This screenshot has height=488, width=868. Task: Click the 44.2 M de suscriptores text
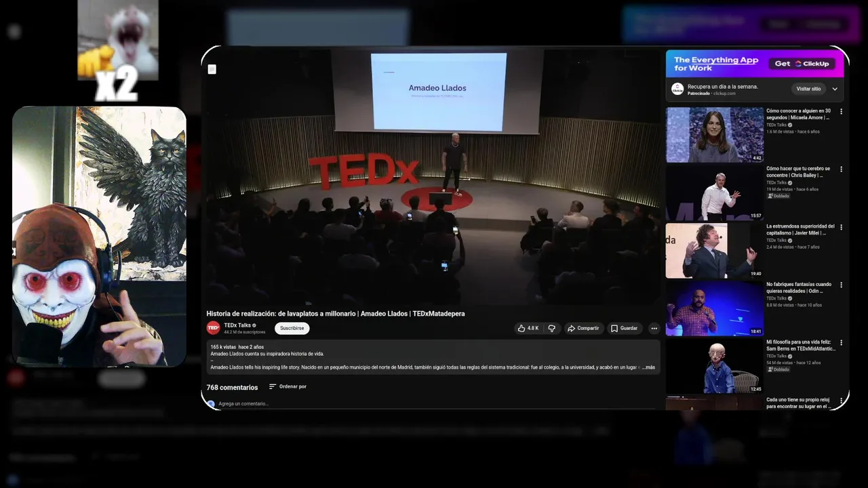coord(245,332)
